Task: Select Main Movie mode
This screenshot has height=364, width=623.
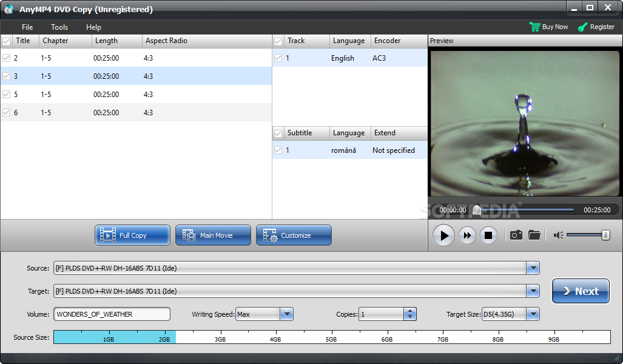Action: click(213, 235)
